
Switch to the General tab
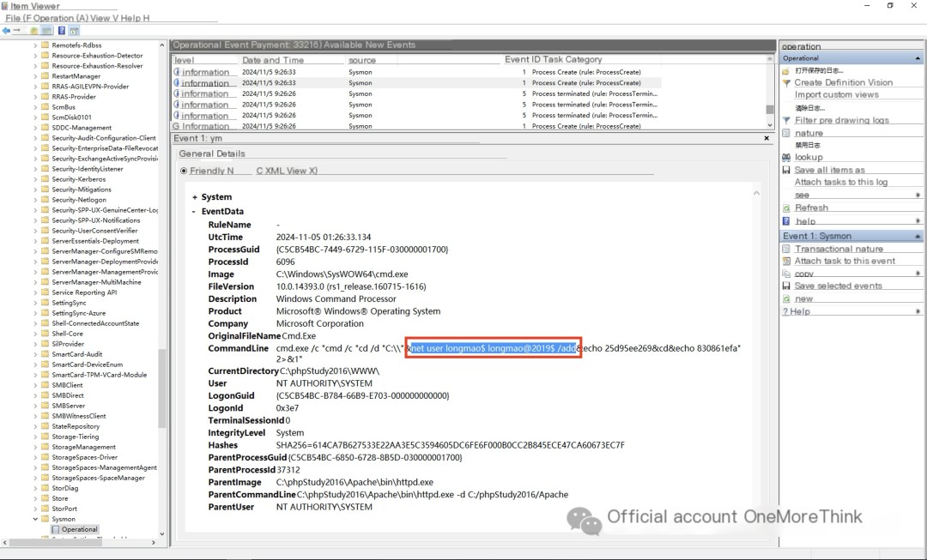tap(197, 154)
